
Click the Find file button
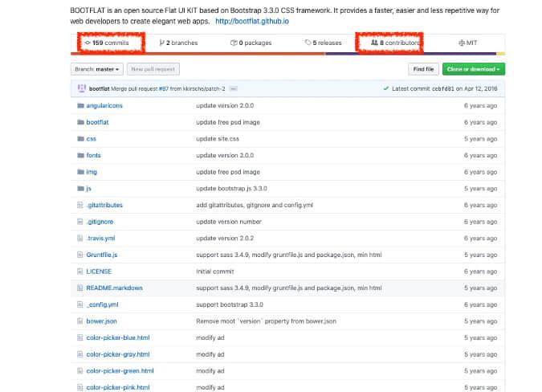click(423, 70)
